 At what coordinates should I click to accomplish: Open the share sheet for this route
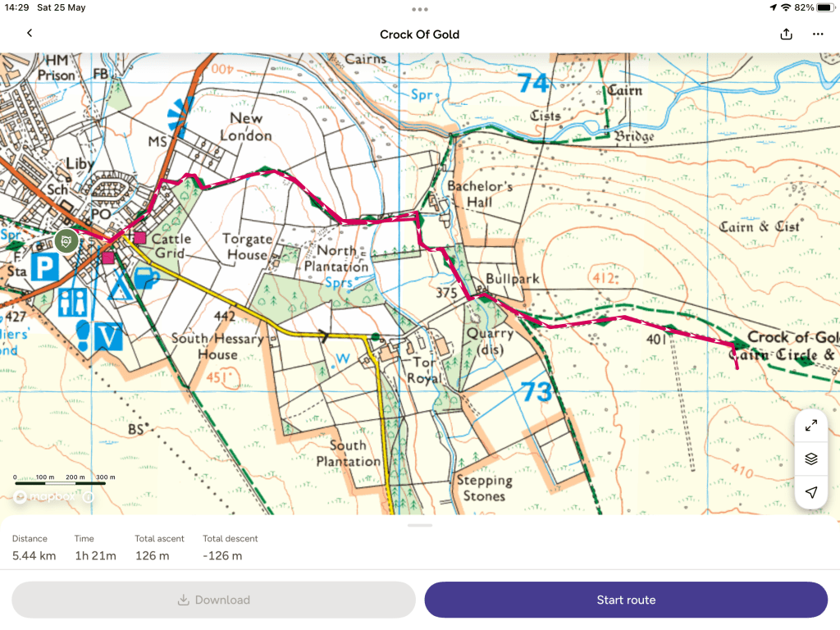[x=787, y=34]
